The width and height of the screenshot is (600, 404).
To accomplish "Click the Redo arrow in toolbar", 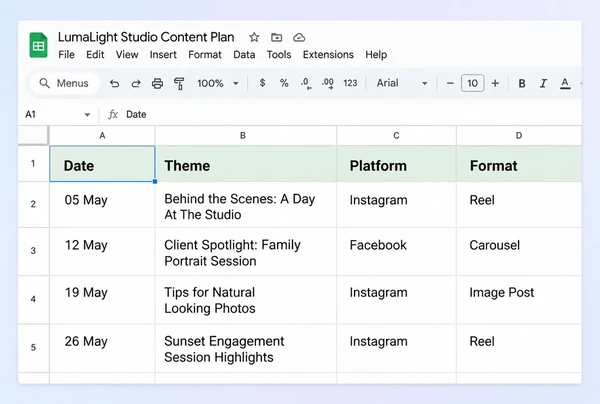I will [136, 83].
